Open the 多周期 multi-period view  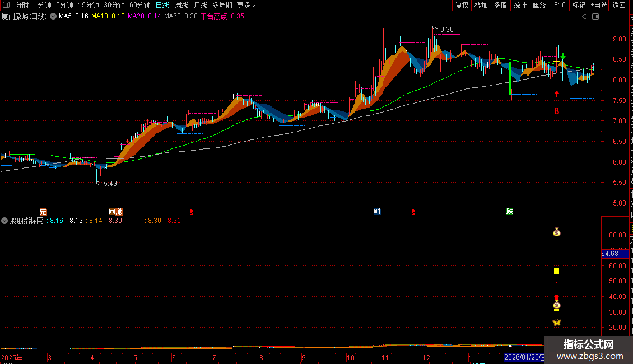[222, 5]
